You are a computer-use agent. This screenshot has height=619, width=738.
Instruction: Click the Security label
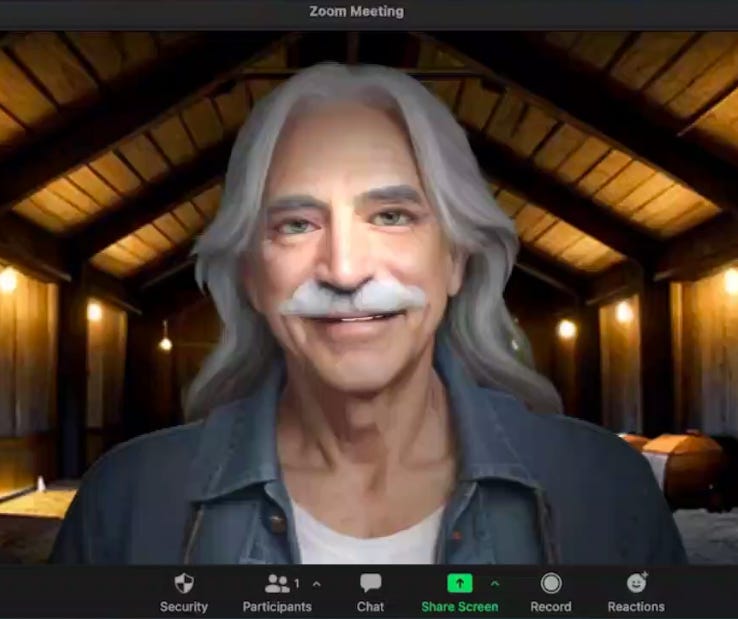coord(184,607)
